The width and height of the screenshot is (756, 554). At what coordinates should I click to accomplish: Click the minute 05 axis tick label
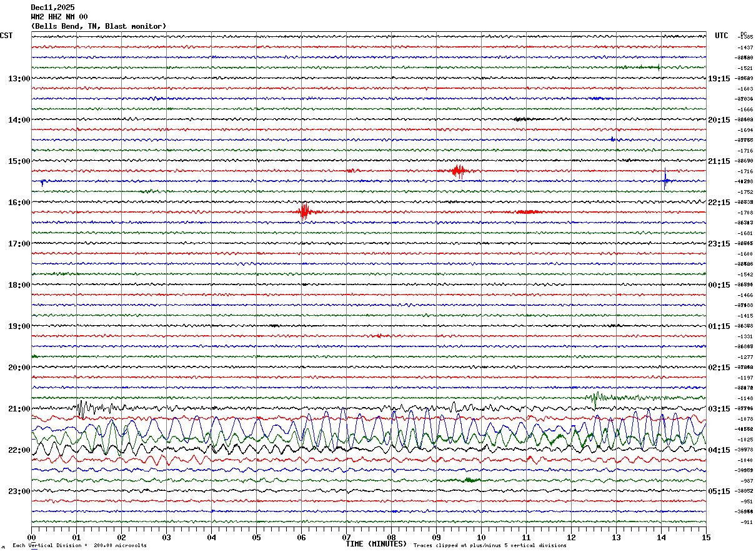coord(257,537)
